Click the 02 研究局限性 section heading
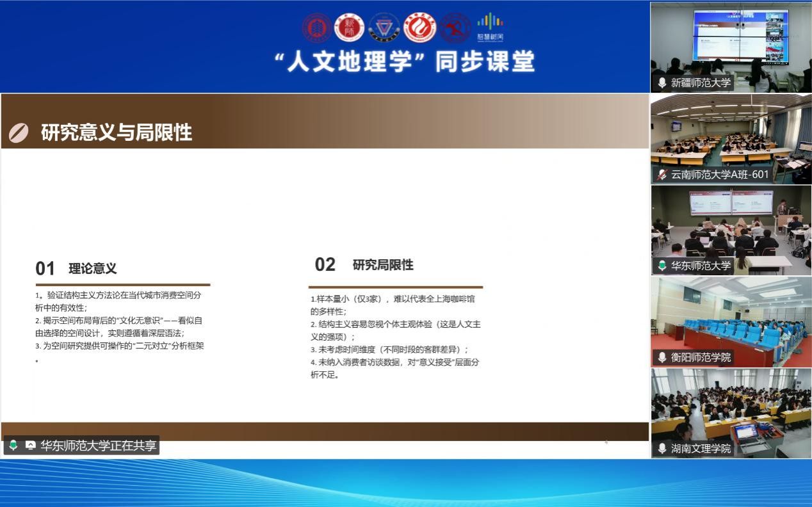 [x=364, y=265]
